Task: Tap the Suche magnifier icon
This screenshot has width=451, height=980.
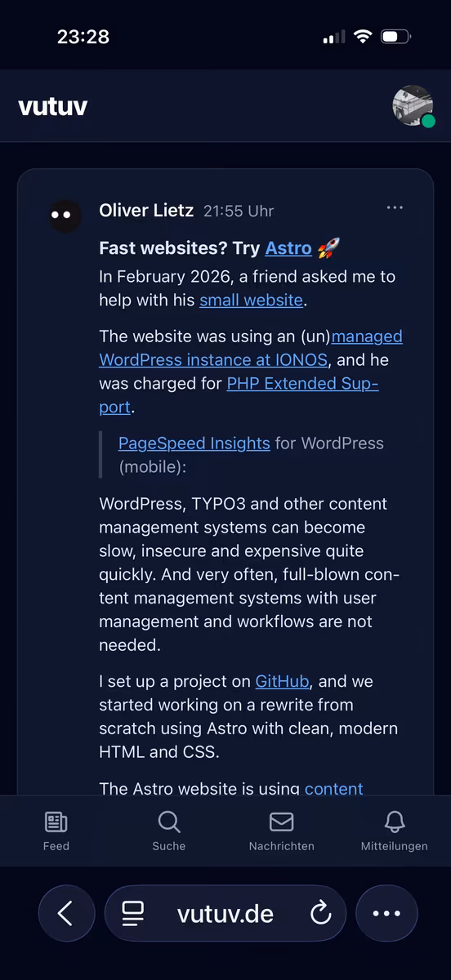Action: click(169, 822)
